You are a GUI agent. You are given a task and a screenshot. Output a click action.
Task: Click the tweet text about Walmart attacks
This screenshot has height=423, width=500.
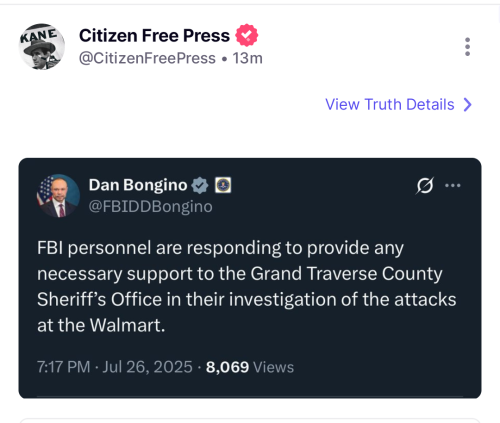pyautogui.click(x=247, y=287)
